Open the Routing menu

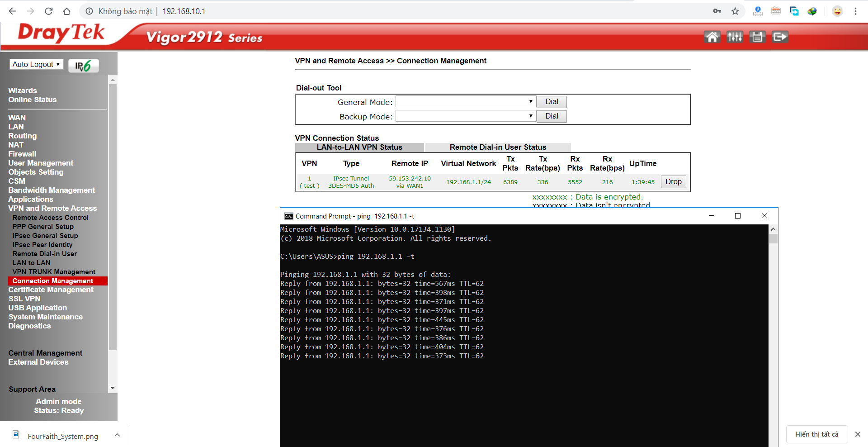coord(23,136)
